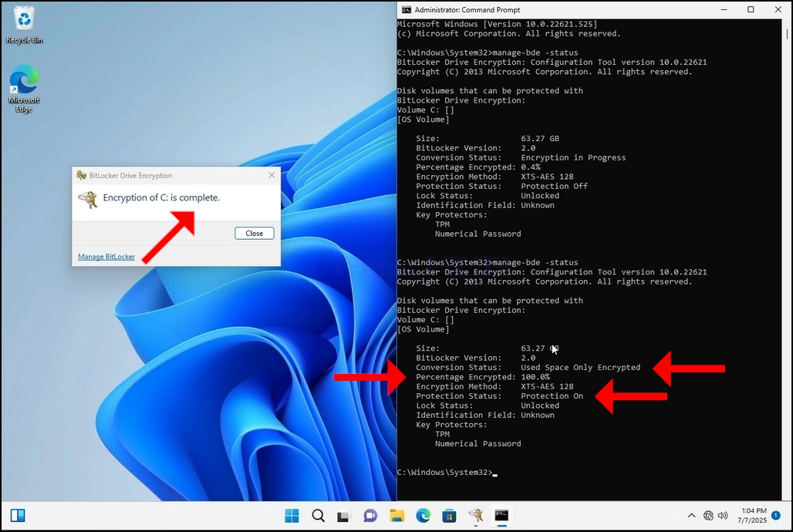The height and width of the screenshot is (532, 793).
Task: Click the volume speaker tray icon
Action: (x=723, y=515)
